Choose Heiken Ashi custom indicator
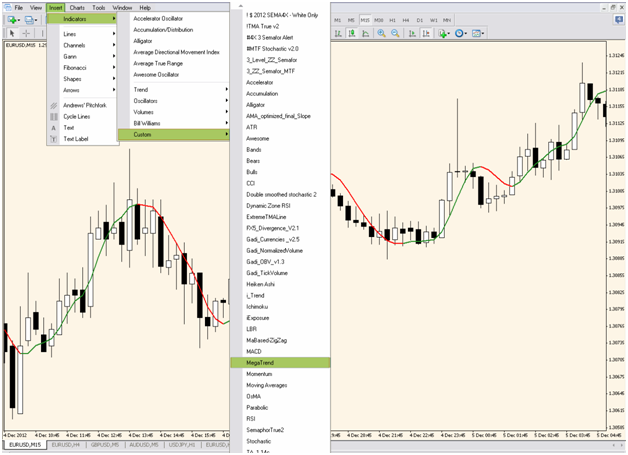The height and width of the screenshot is (455, 628). pyautogui.click(x=261, y=284)
